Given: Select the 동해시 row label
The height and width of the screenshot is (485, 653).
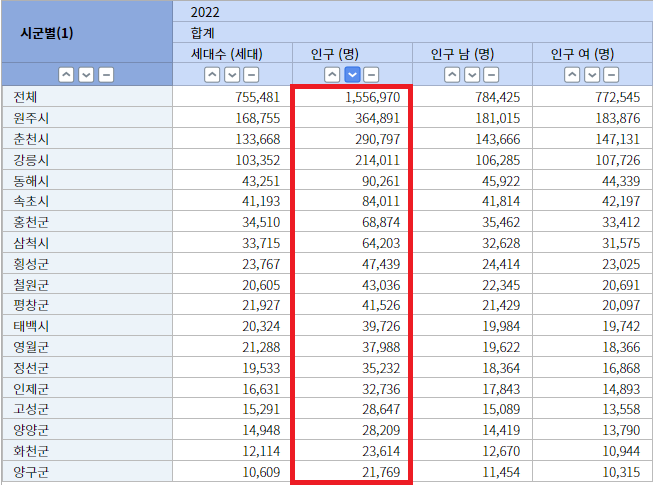Looking at the screenshot, I should click(x=87, y=180).
